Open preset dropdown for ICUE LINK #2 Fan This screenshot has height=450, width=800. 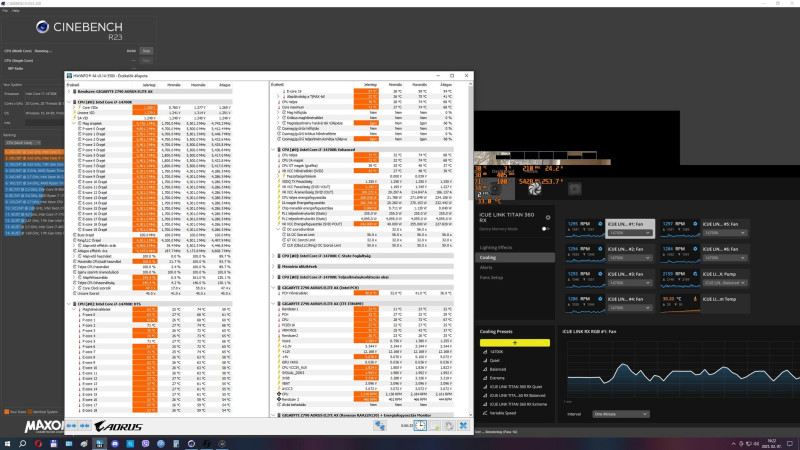(x=630, y=258)
